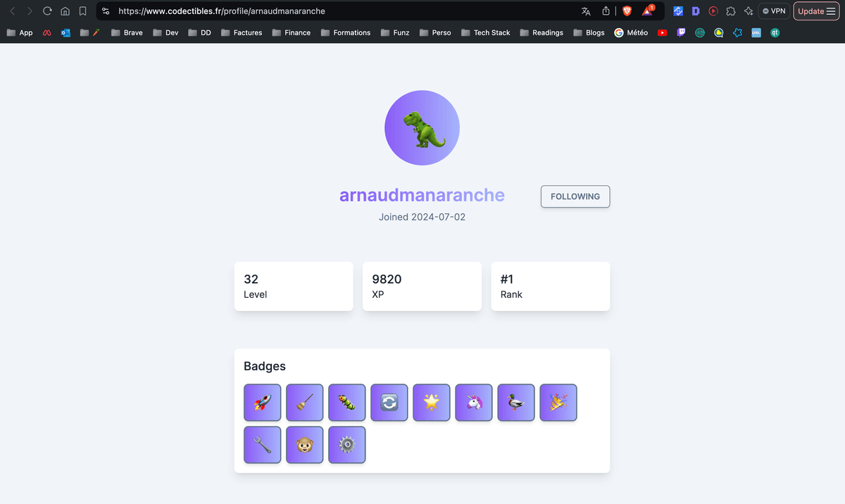
Task: Click the translate page icon
Action: click(585, 11)
